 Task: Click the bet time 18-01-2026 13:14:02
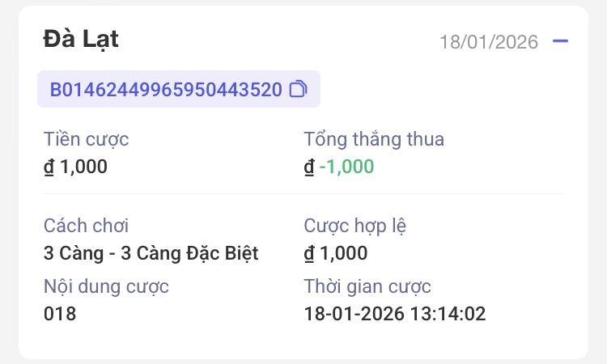pos(395,314)
